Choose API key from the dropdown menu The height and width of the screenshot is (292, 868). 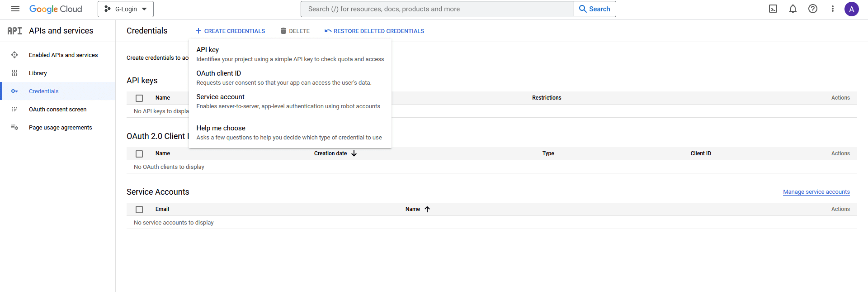(x=290, y=54)
